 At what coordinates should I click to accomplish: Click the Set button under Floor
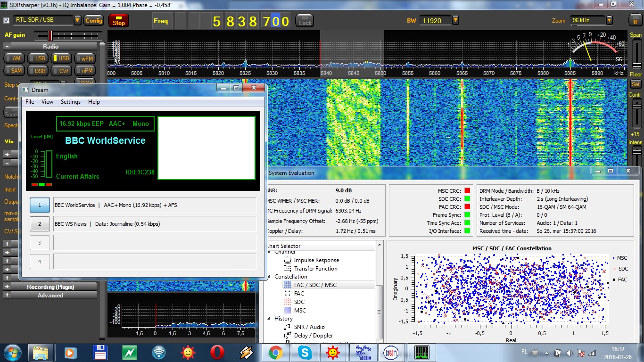635,84
